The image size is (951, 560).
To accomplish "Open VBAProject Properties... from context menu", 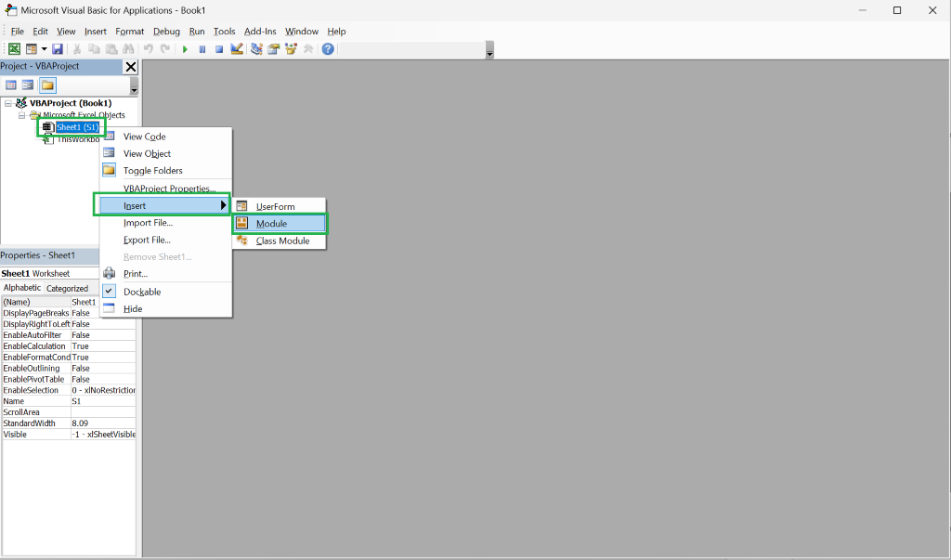I will pyautogui.click(x=165, y=189).
